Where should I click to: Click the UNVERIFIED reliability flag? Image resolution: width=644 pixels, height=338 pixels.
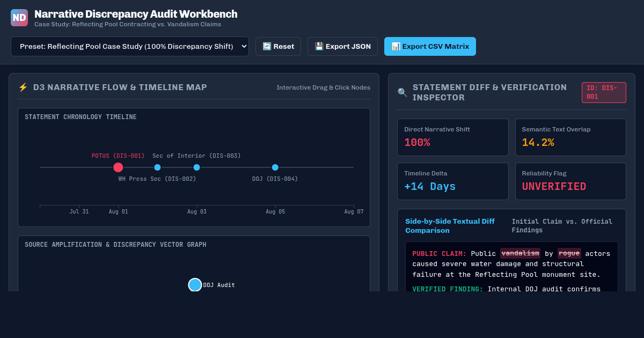[x=554, y=187]
